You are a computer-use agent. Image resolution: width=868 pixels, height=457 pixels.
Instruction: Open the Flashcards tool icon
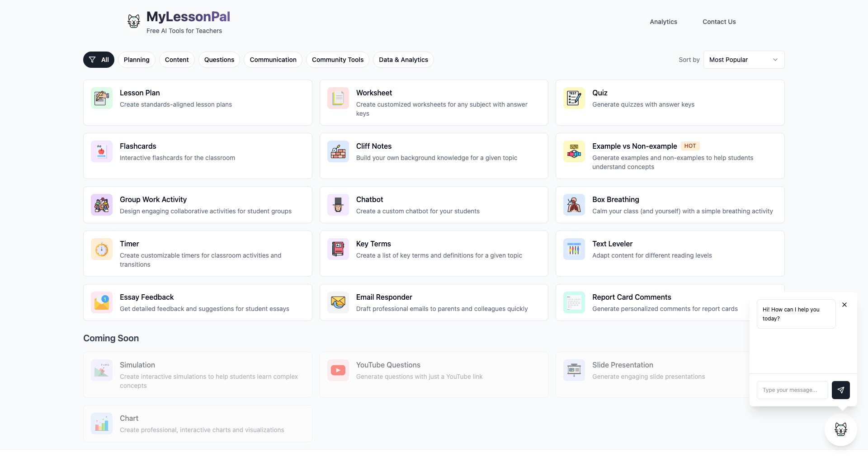pos(102,151)
